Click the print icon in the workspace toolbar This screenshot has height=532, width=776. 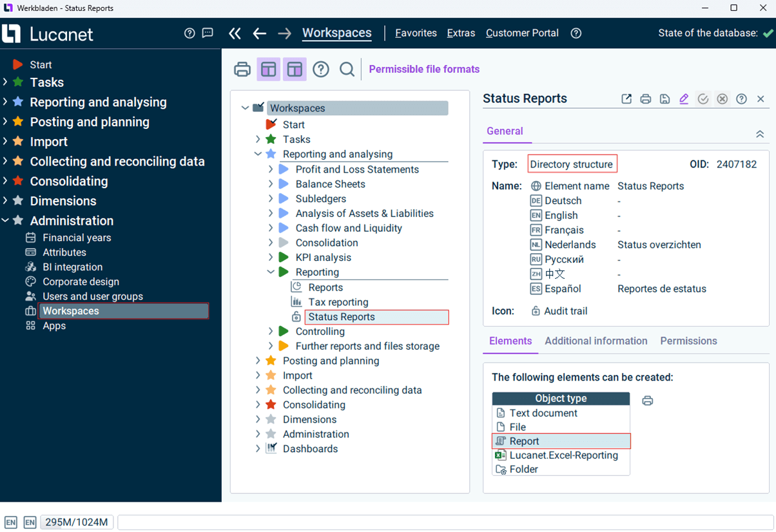(242, 69)
